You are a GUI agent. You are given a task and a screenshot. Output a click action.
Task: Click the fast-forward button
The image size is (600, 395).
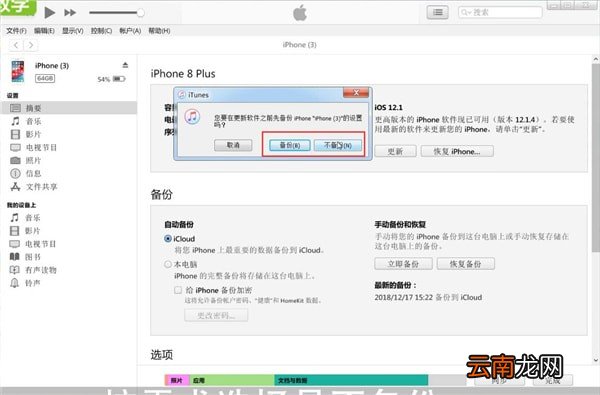(70, 13)
